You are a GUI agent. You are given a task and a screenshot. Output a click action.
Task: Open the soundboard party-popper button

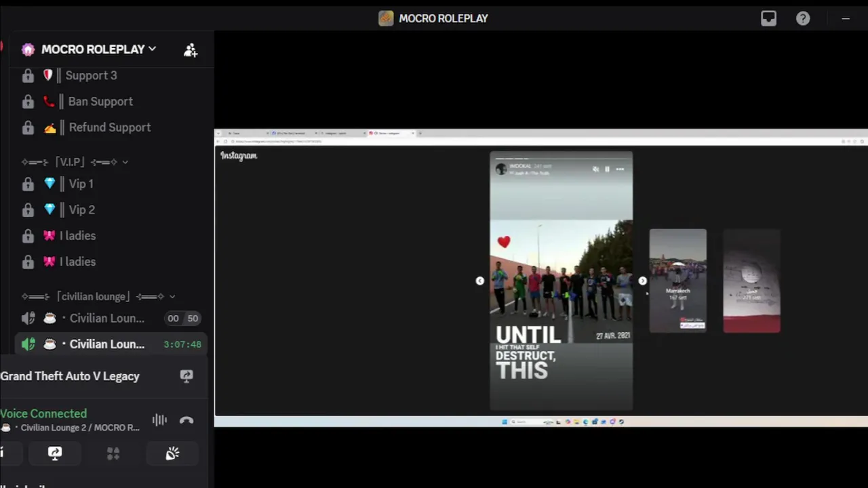point(172,453)
